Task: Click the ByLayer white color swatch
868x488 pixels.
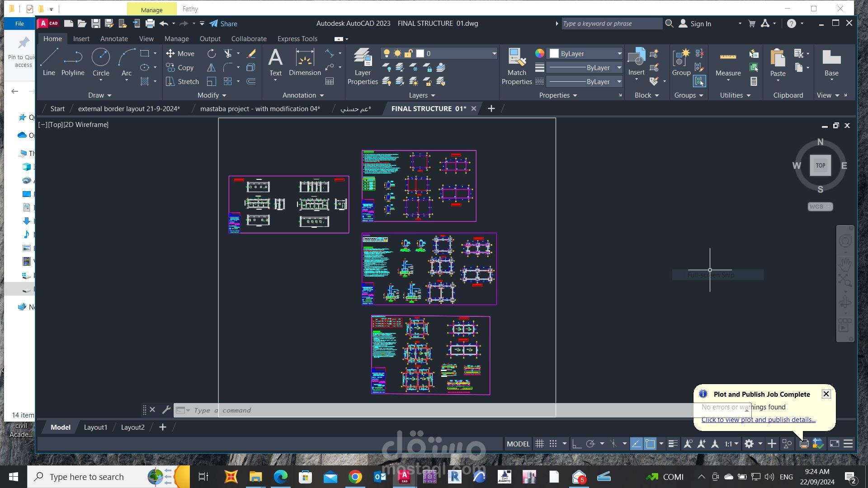Action: (x=554, y=53)
